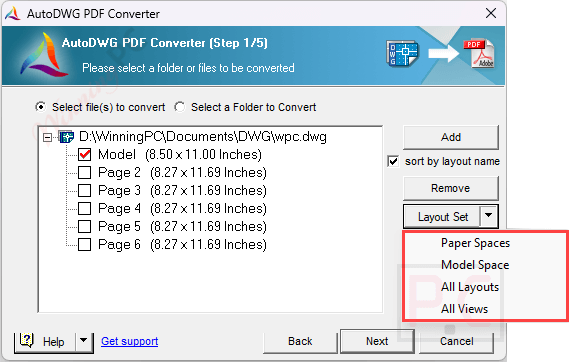Screen dimensions: 569x362
Task: Click the Adobe PDF icon in banner
Action: (479, 53)
